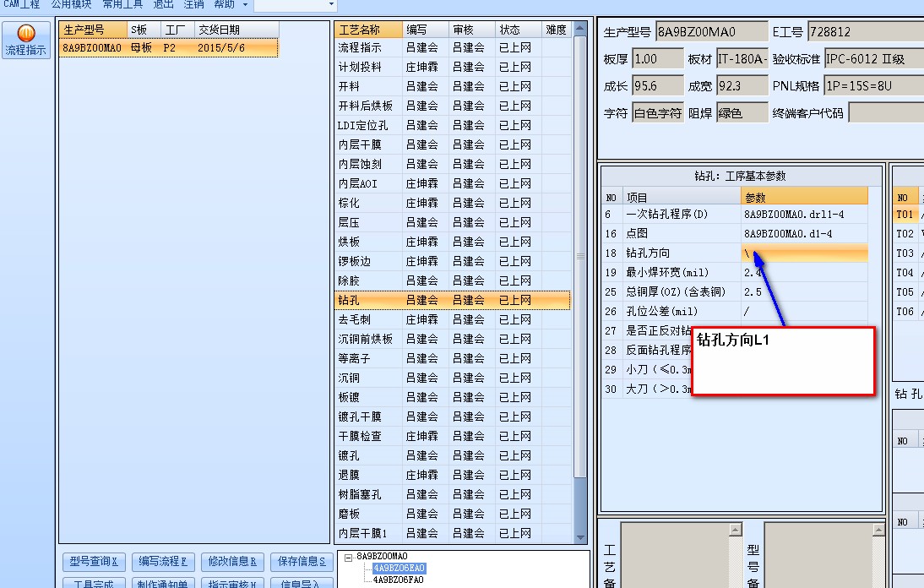The width and height of the screenshot is (924, 588).
Task: Click the 退出 menu item
Action: (163, 5)
